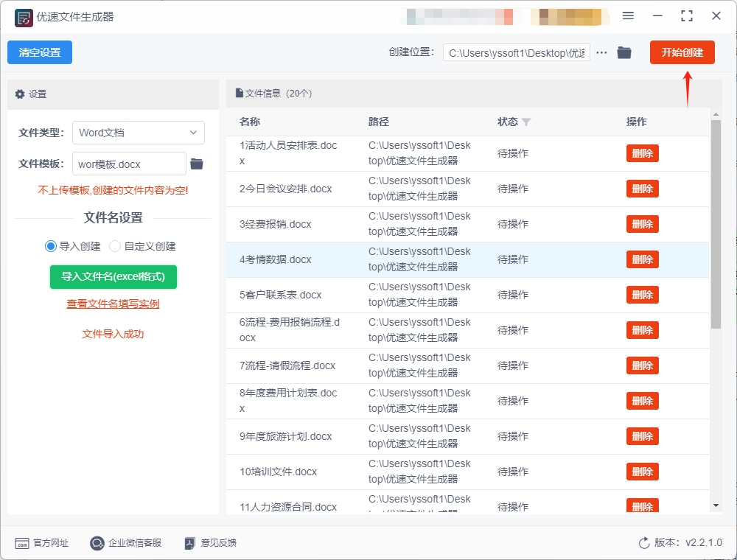737x560 pixels.
Task: Click the 文件模板 wor模板.docx field
Action: 129,164
